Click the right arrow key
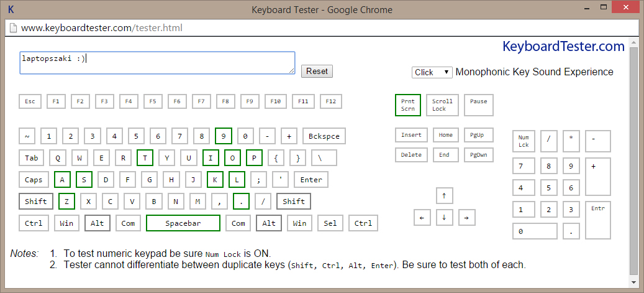 (x=466, y=218)
